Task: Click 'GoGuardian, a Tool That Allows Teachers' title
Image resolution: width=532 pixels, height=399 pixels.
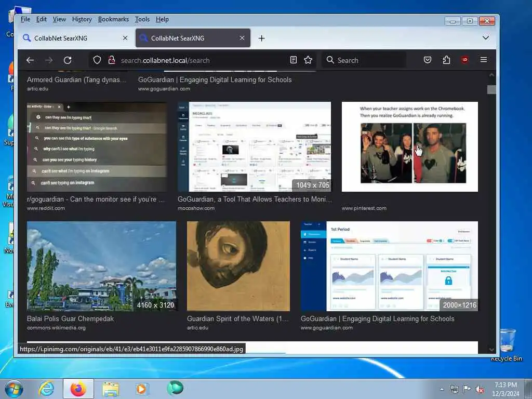Action: tap(255, 199)
